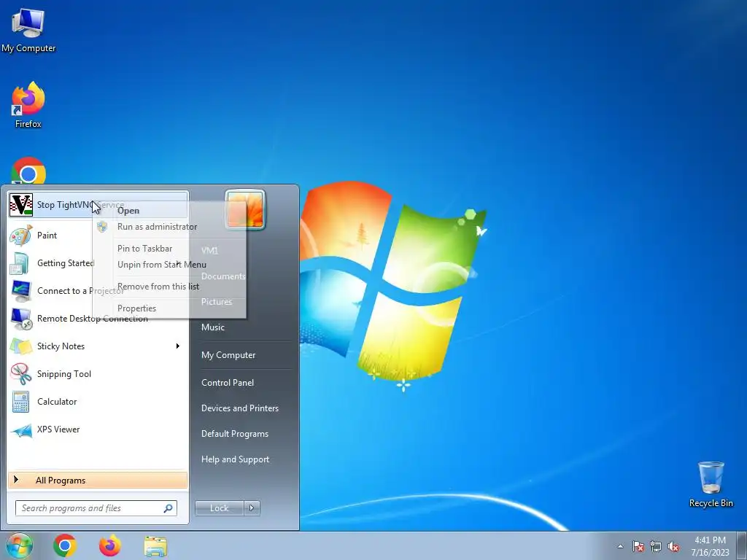Click the XPS Viewer label
The width and height of the screenshot is (747, 560).
click(x=58, y=429)
